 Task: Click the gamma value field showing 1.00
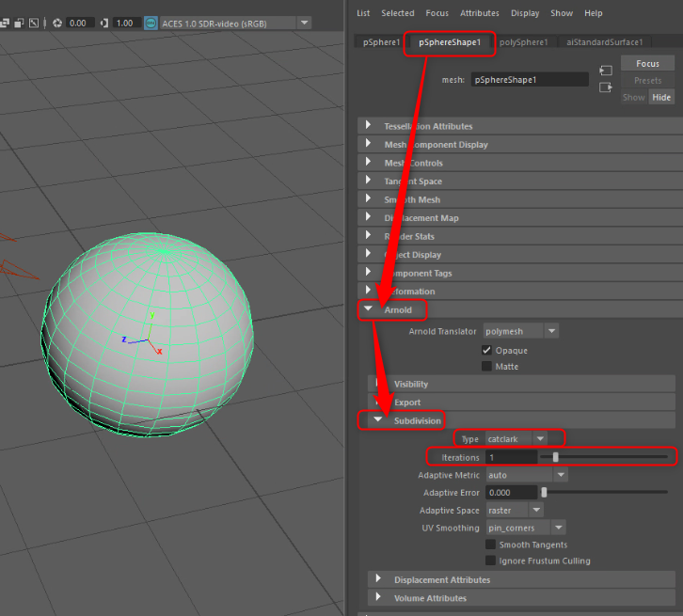click(127, 24)
